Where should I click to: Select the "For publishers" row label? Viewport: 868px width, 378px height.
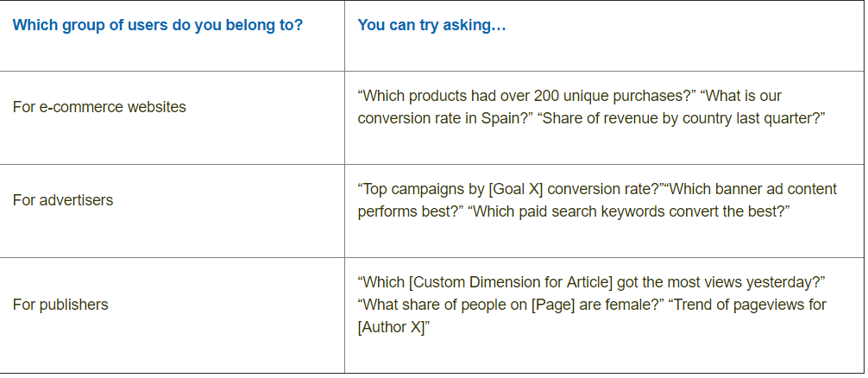[x=60, y=305]
